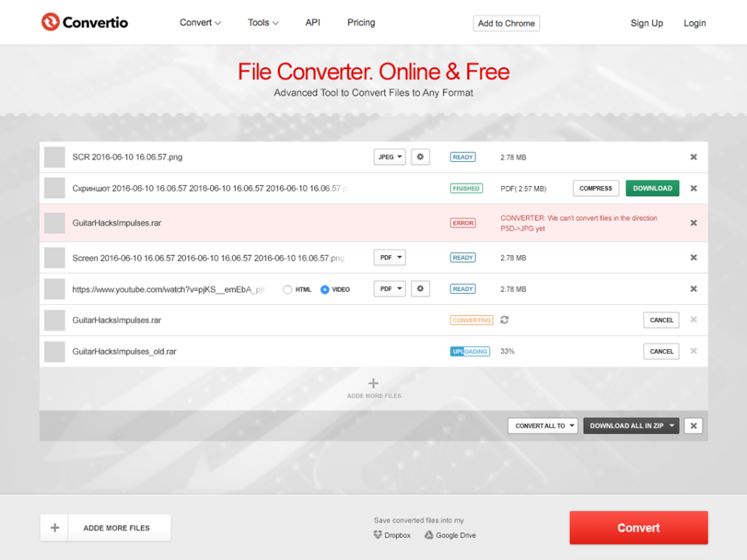This screenshot has width=747, height=560.
Task: Download the finished PDF file
Action: point(652,187)
